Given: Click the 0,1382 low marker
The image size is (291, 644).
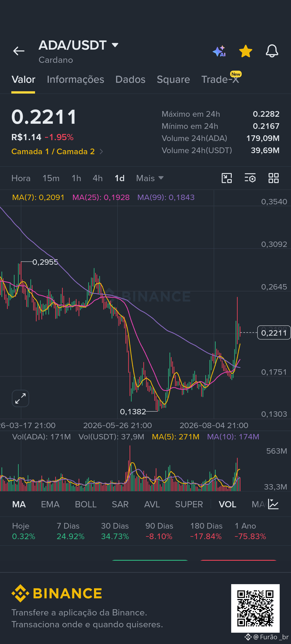Looking at the screenshot, I should (x=133, y=412).
